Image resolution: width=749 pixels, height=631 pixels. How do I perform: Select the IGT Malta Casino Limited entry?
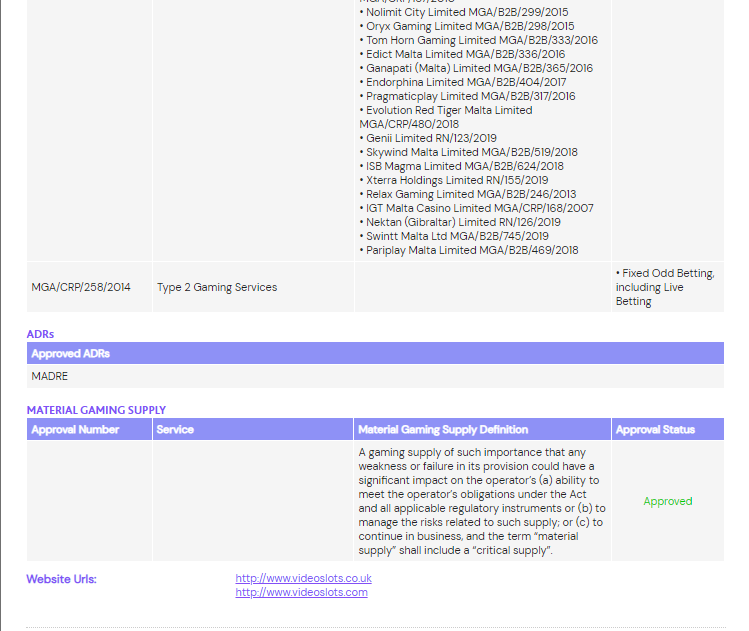coord(476,208)
